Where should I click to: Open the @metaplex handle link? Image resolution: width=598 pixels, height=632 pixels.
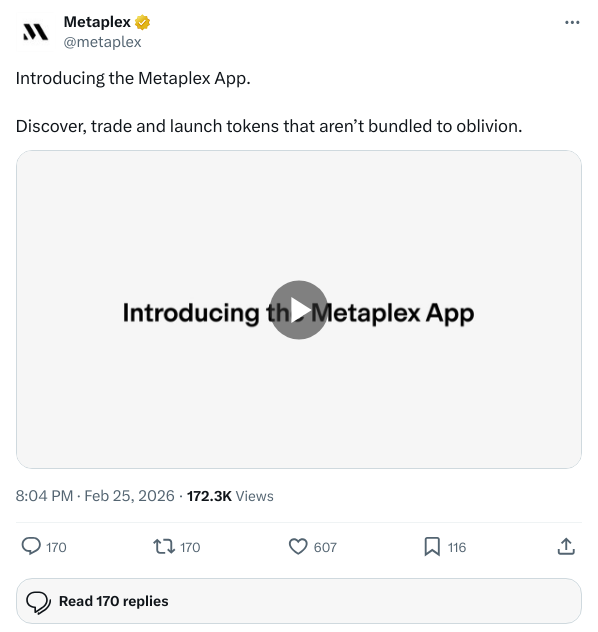tap(102, 42)
